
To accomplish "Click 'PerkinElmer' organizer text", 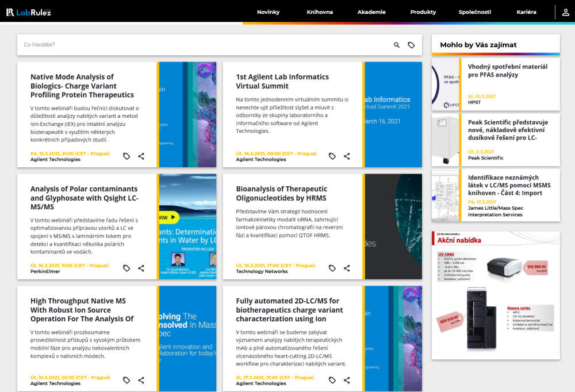I will pos(45,271).
